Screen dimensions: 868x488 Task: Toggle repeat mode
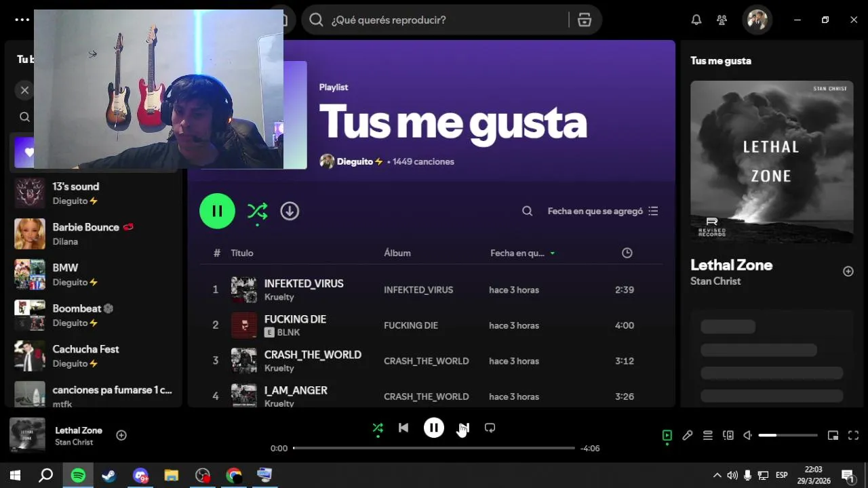490,428
